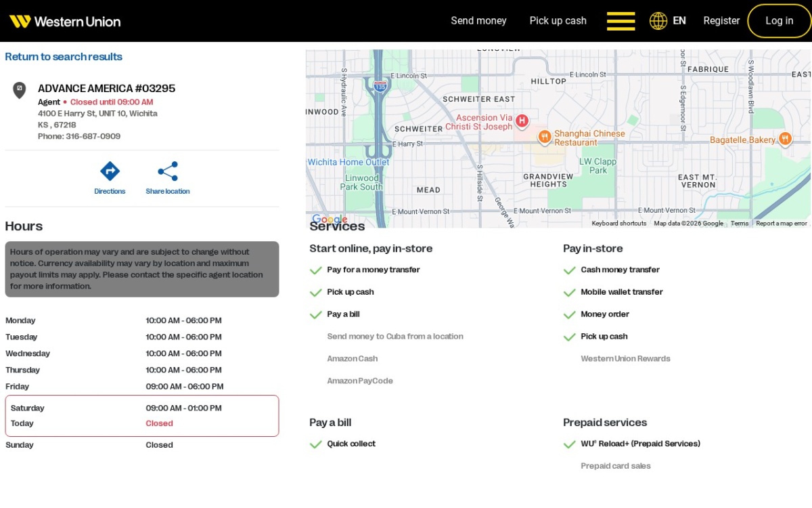
Task: Open the EN language selector
Action: coord(679,21)
